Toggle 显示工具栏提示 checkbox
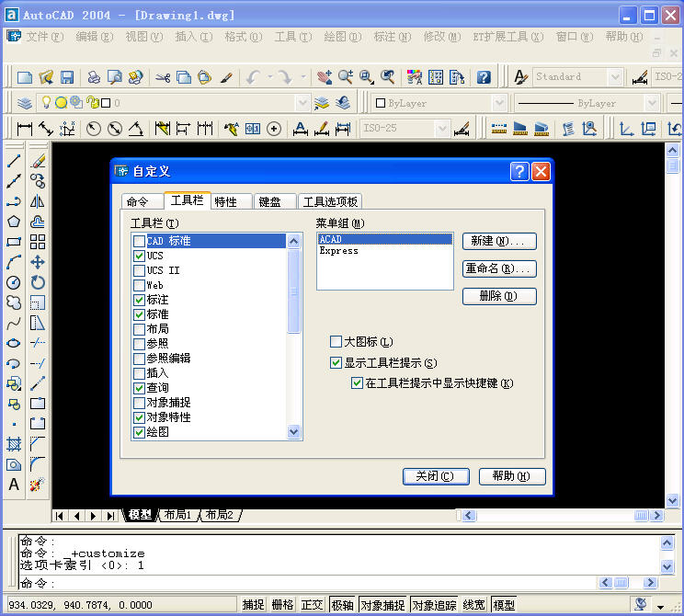The width and height of the screenshot is (684, 616). pos(336,362)
